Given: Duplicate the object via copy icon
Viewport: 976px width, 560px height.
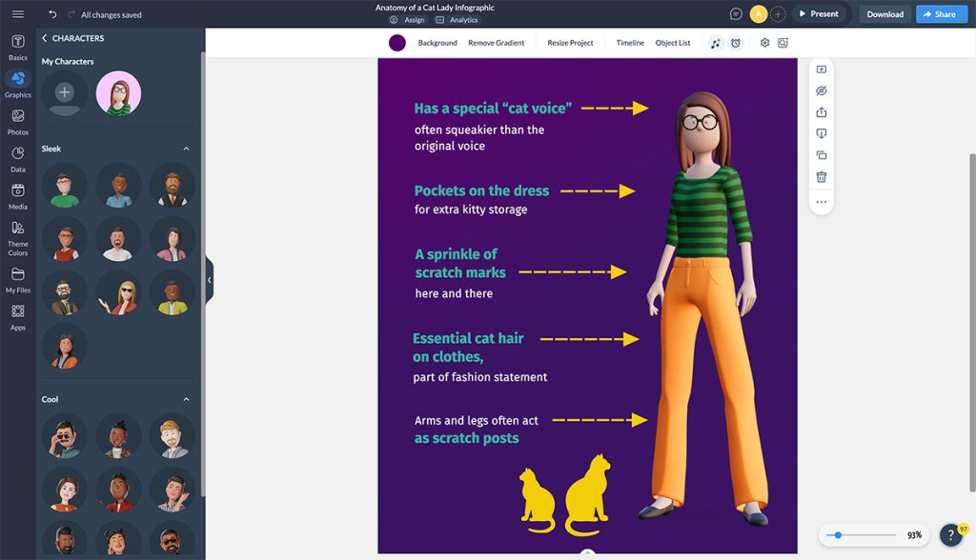Looking at the screenshot, I should click(821, 154).
